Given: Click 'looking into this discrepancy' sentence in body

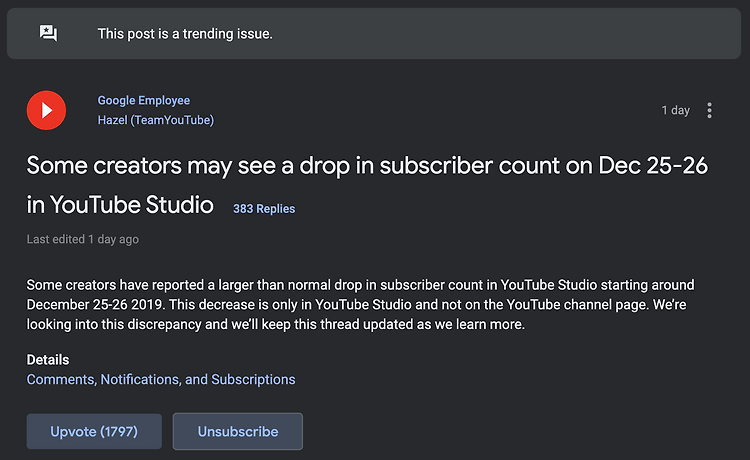Looking at the screenshot, I should (x=114, y=324).
